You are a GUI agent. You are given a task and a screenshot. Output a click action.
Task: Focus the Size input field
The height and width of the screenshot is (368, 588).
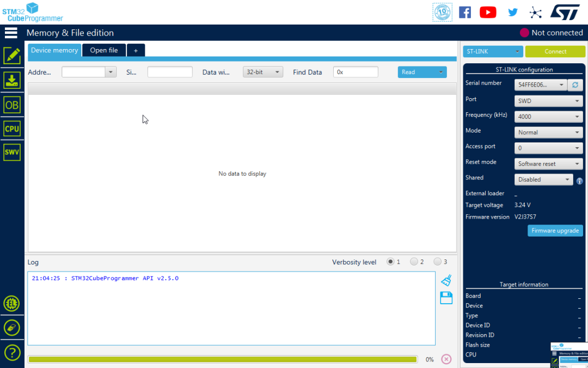[170, 72]
